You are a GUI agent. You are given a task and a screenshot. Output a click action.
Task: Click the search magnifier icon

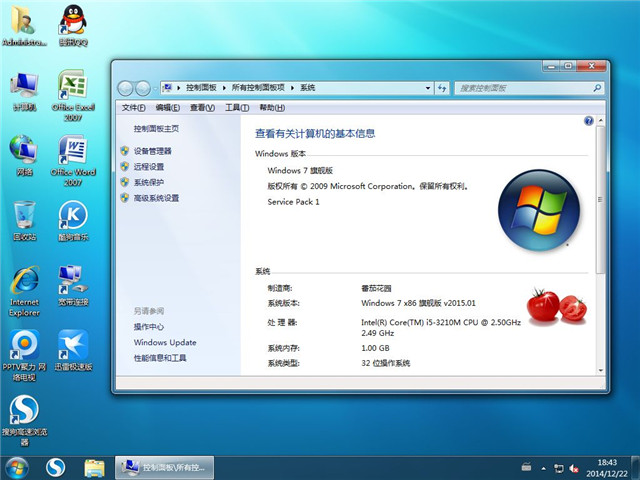[x=597, y=88]
